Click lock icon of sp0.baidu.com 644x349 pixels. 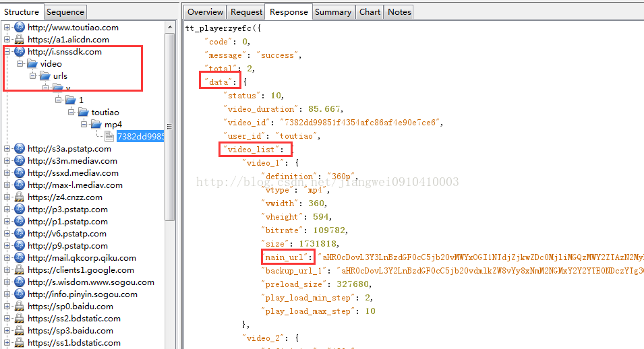click(x=20, y=307)
